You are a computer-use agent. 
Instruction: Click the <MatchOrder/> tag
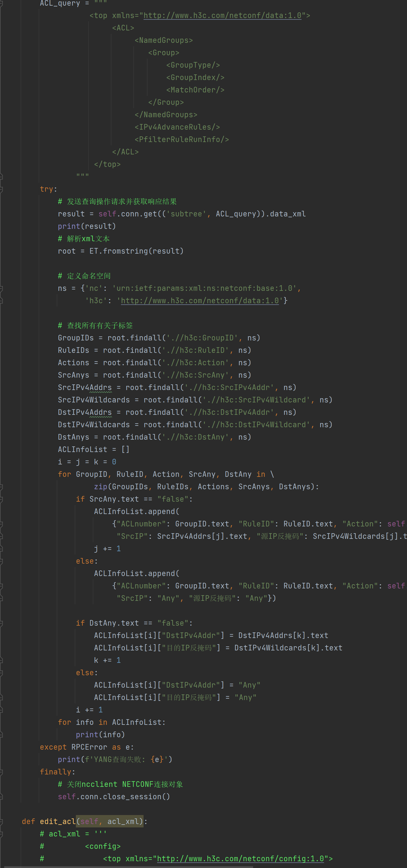(195, 90)
